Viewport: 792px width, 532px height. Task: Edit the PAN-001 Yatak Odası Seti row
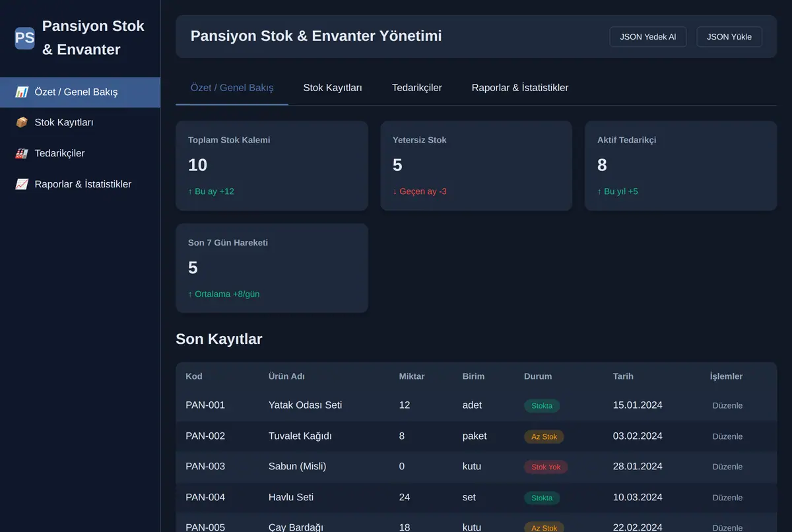pyautogui.click(x=727, y=406)
